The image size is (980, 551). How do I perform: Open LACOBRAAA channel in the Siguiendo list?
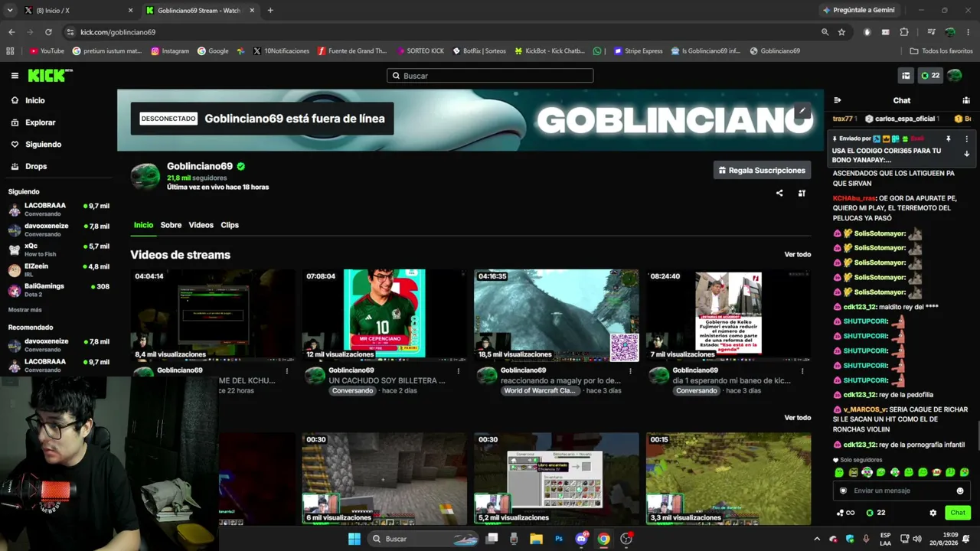(59, 210)
